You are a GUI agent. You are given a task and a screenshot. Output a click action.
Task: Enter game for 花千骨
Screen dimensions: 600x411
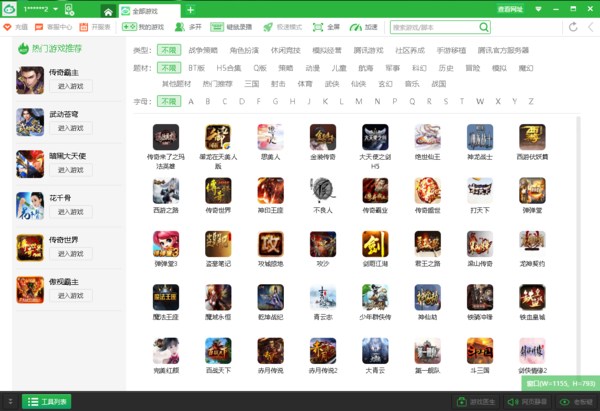71,212
